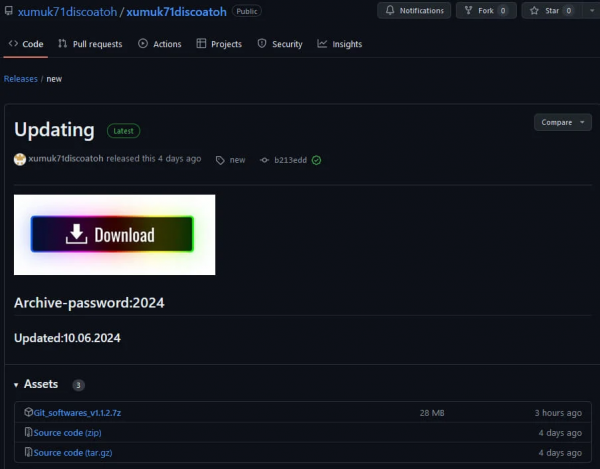Switch to the Pull requests tab
Image resolution: width=600 pixels, height=469 pixels.
point(90,44)
